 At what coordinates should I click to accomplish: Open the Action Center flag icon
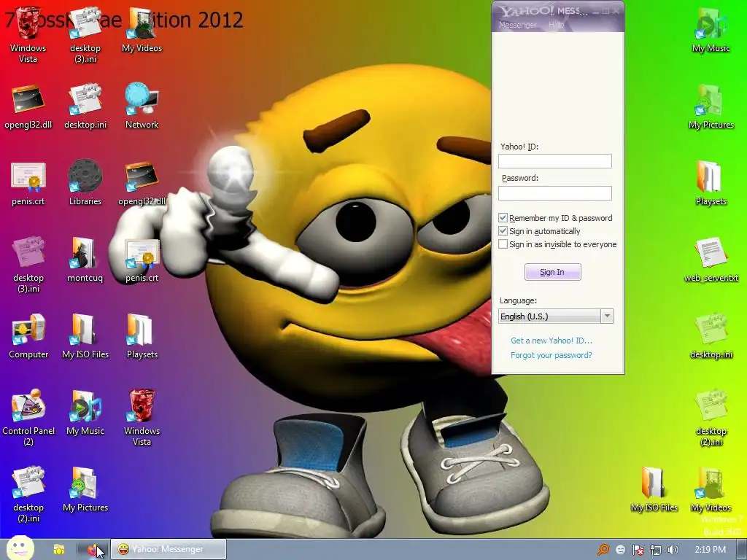(638, 550)
